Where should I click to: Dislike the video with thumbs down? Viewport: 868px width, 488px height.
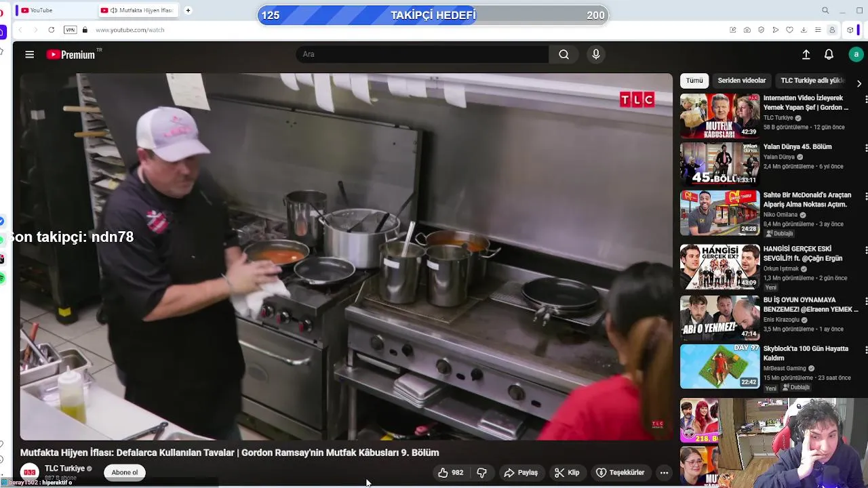coord(481,472)
